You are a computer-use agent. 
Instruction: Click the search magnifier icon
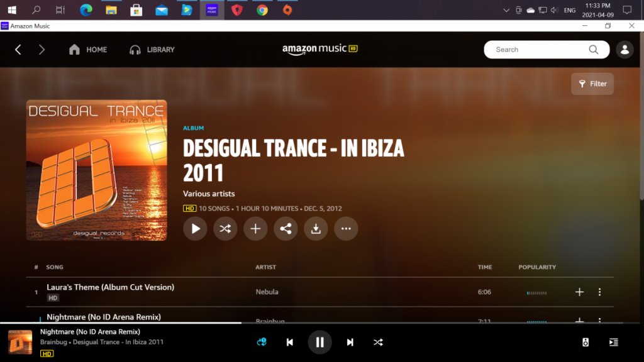click(x=594, y=50)
